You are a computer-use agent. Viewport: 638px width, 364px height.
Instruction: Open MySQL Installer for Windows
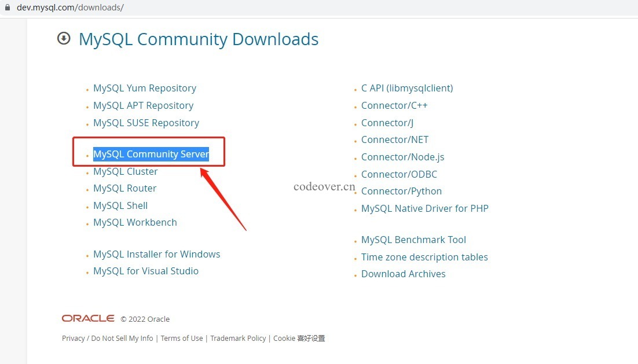156,254
